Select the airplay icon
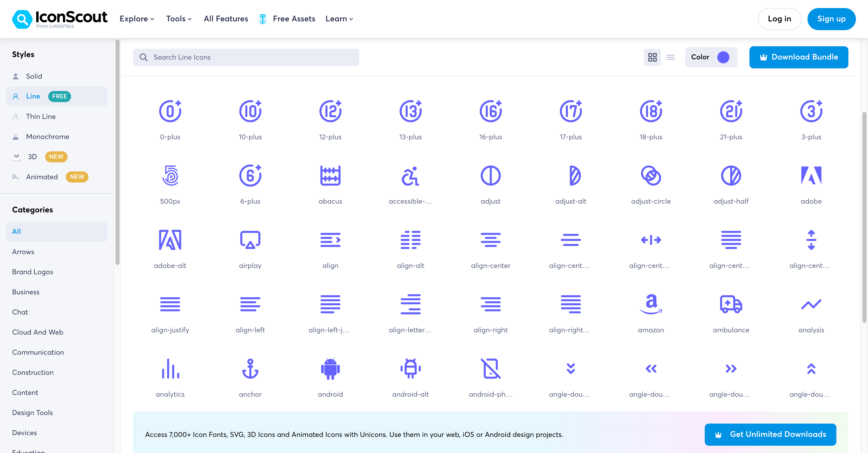This screenshot has height=453, width=868. (x=250, y=240)
